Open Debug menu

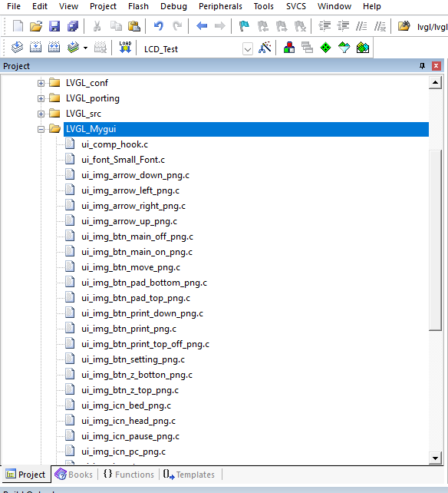[x=173, y=6]
